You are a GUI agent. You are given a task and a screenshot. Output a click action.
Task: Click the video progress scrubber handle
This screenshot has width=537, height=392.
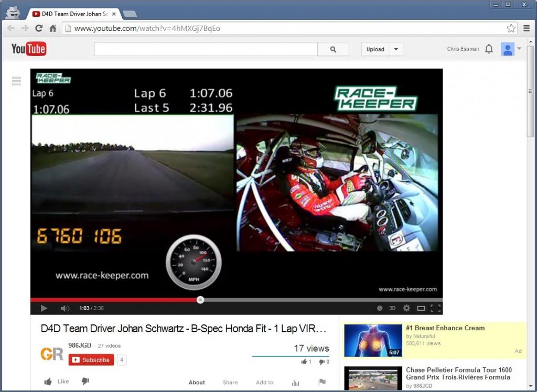200,300
